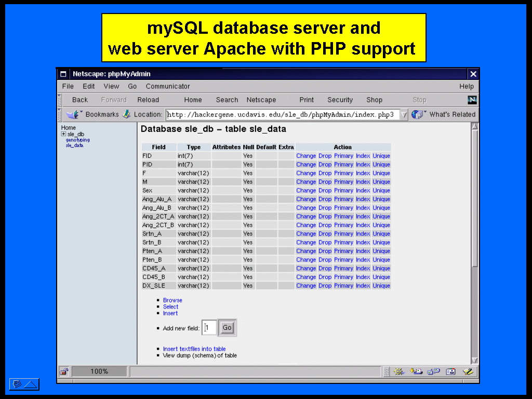The width and height of the screenshot is (532, 399).
Task: Expand the sle_db tree node
Action: click(63, 134)
